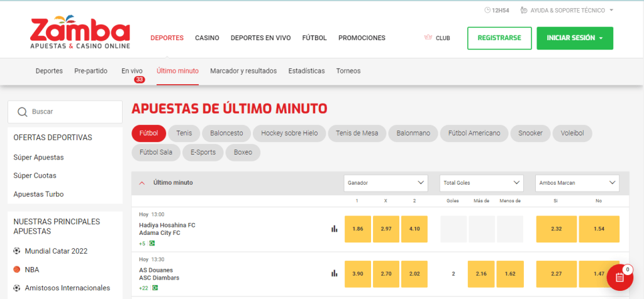Click the green live icon under Adama City FC
Viewport: 644px width, 299px height.
tap(152, 243)
